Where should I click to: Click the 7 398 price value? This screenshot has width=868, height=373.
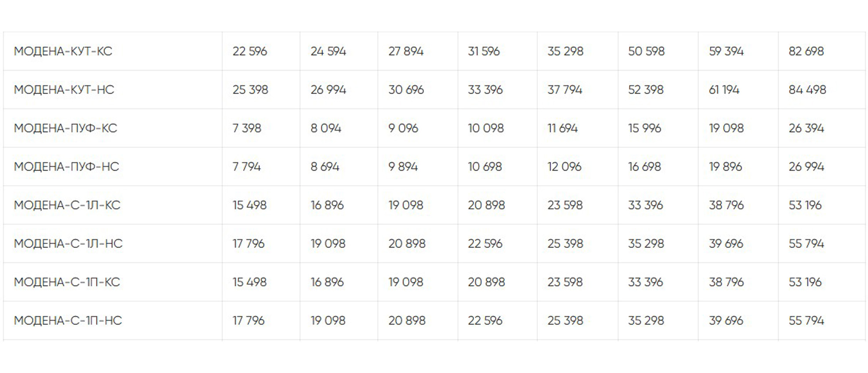246,128
